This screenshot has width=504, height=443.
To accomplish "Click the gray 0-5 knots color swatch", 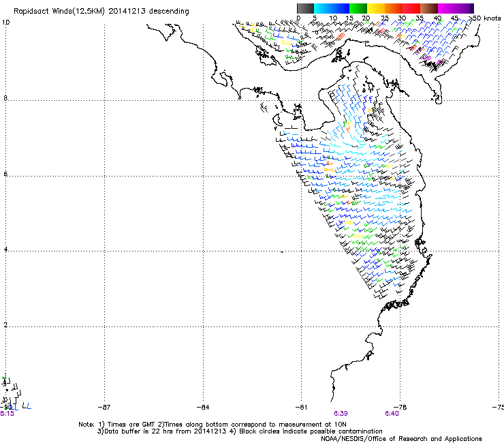I will click(x=305, y=8).
